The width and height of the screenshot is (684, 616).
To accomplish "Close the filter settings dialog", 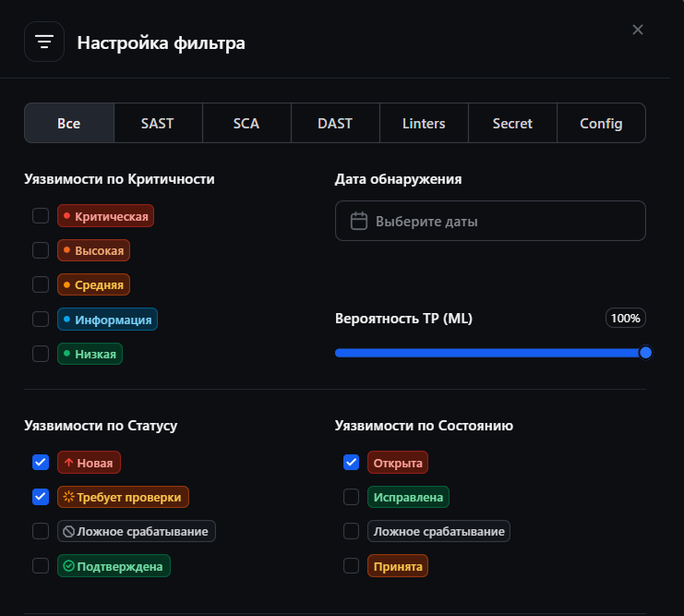I will pyautogui.click(x=637, y=30).
